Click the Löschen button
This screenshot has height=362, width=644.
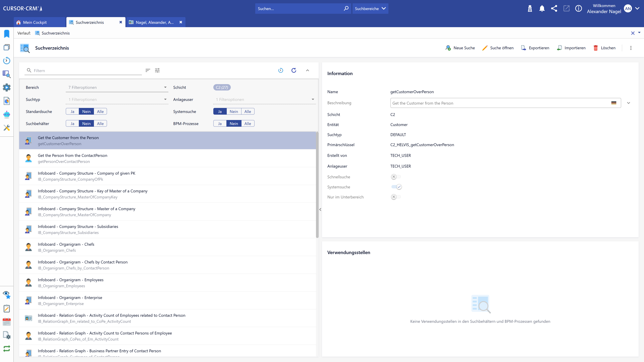point(604,48)
